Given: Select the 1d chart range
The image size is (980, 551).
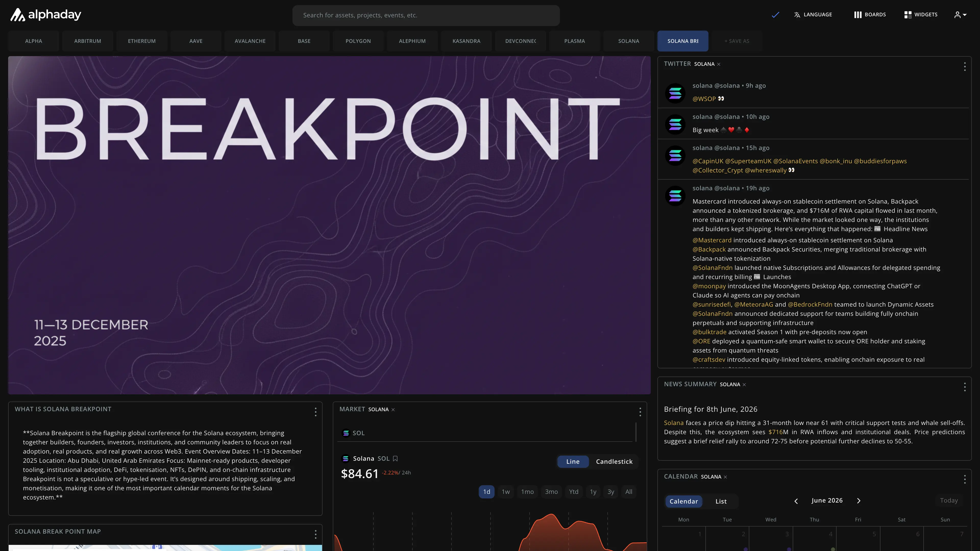Looking at the screenshot, I should tap(487, 492).
